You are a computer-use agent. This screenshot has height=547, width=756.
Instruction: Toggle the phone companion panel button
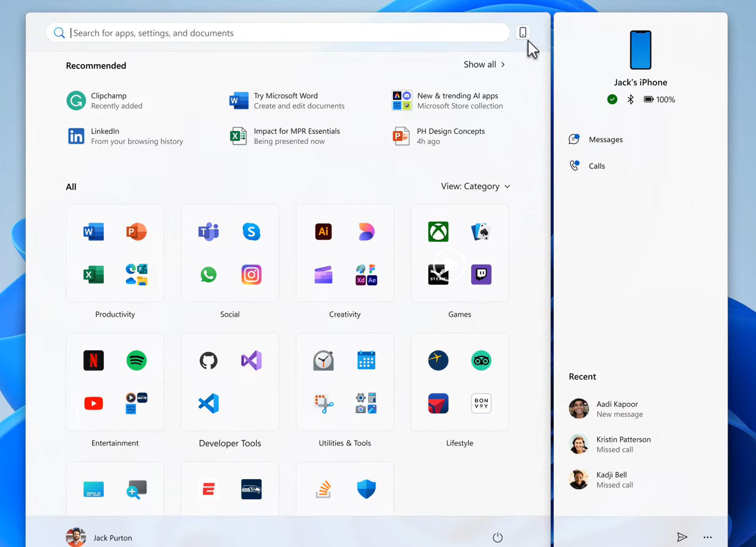523,32
